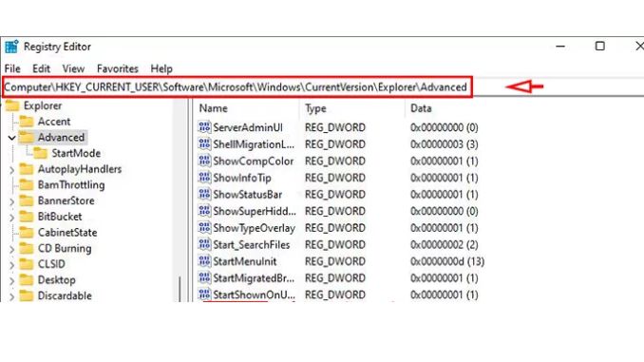The width and height of the screenshot is (644, 362).
Task: Select the Accent key folder icon
Action: (27, 122)
